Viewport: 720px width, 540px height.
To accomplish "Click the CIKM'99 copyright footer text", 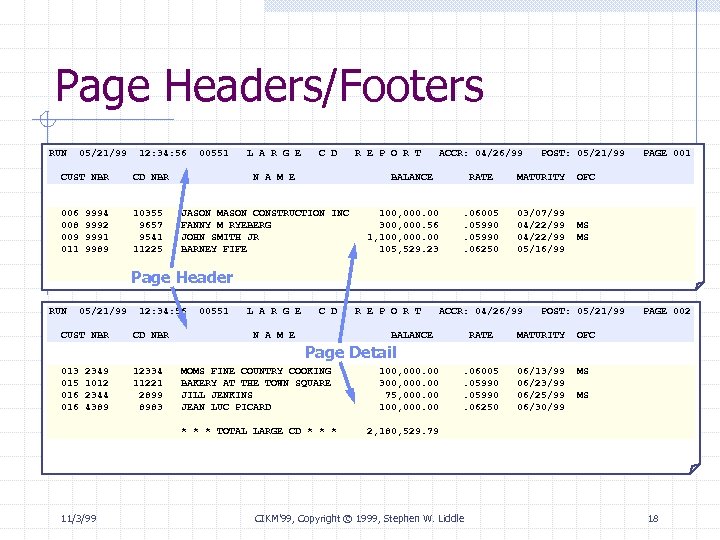I will [360, 518].
